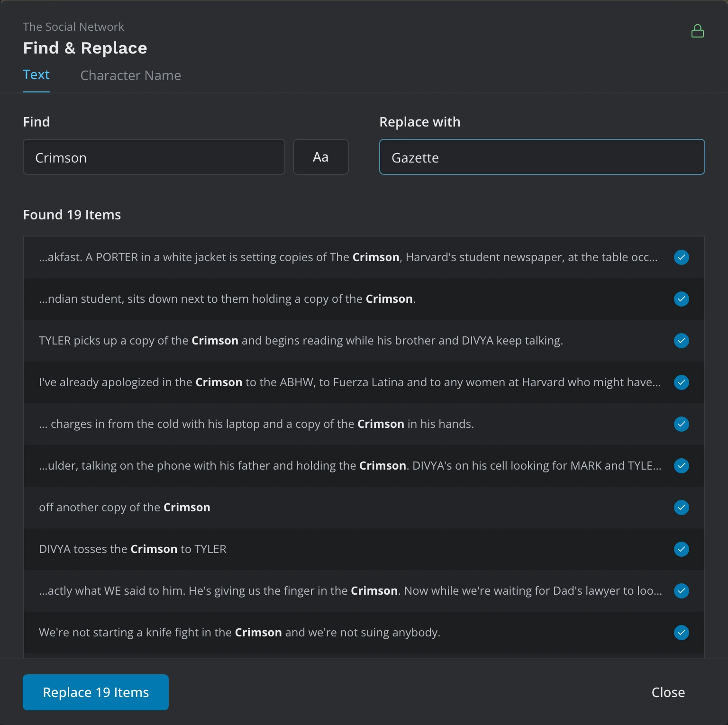Screen dimensions: 728x725
Task: Switch to the Character Name tab
Action: point(131,75)
